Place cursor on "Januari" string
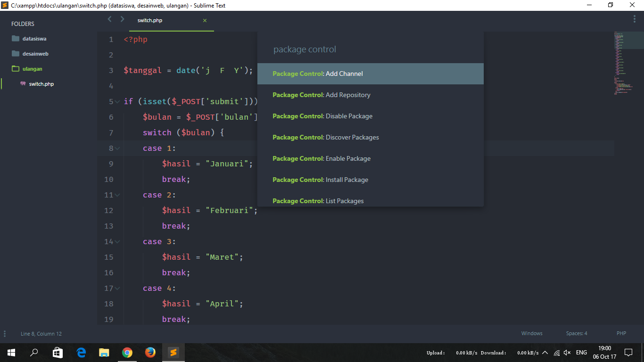 point(227,164)
